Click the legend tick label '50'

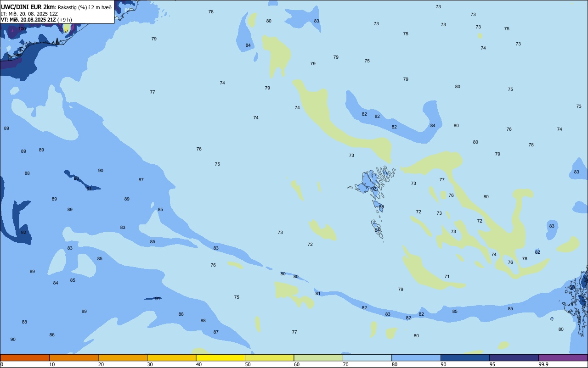(248, 365)
